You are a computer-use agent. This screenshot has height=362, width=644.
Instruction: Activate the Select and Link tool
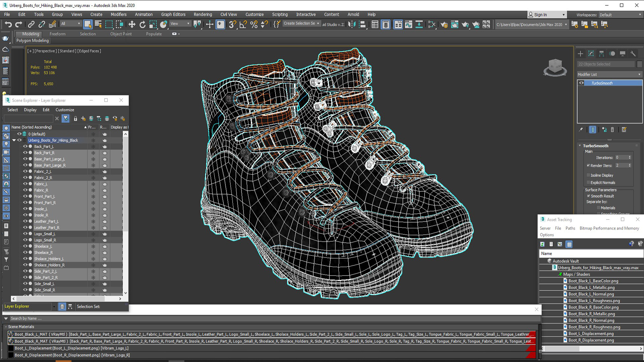point(31,24)
